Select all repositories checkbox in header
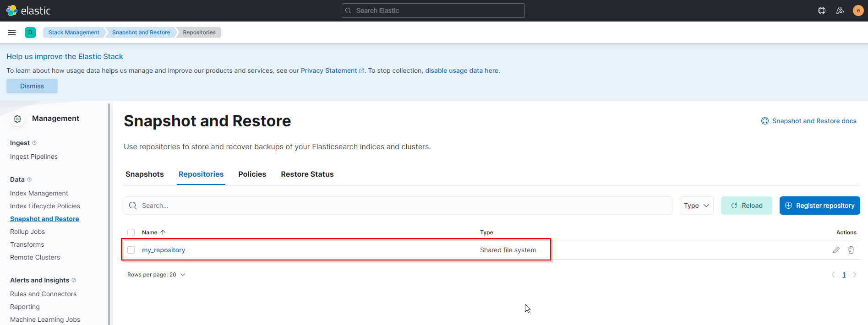Image resolution: width=868 pixels, height=325 pixels. pos(131,233)
